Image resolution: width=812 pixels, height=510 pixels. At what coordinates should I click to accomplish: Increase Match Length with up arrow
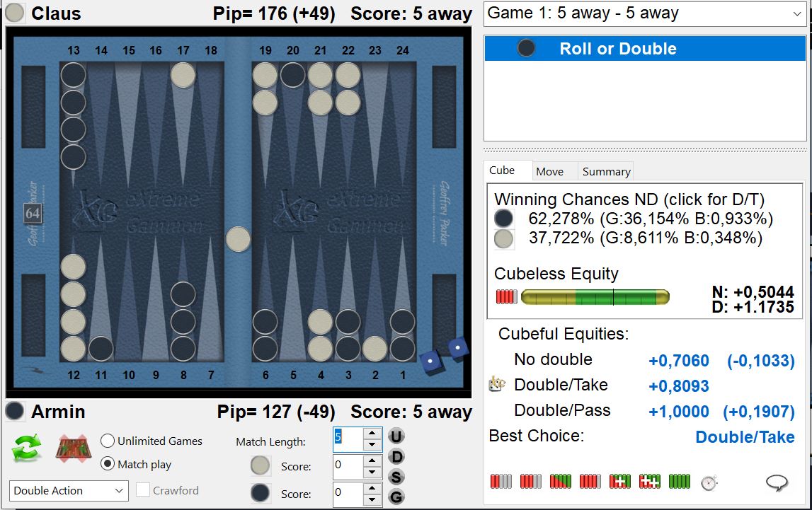[x=372, y=433]
